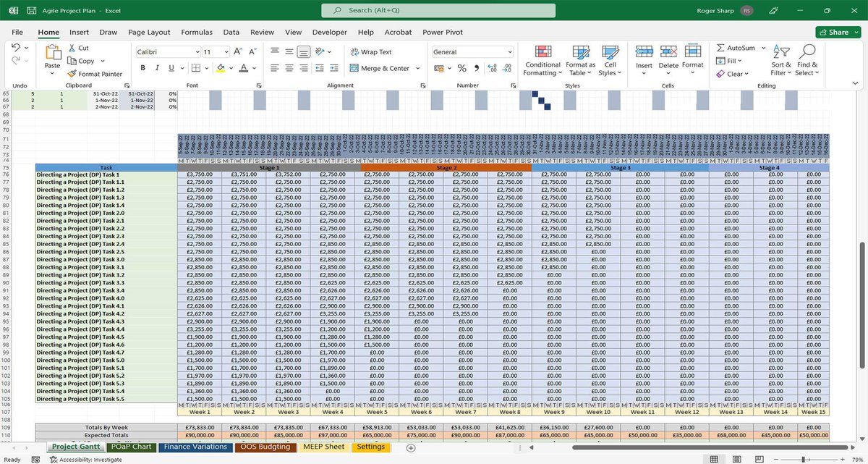Click the Clear button
Viewport: 868px width, 464px height.
pos(732,74)
